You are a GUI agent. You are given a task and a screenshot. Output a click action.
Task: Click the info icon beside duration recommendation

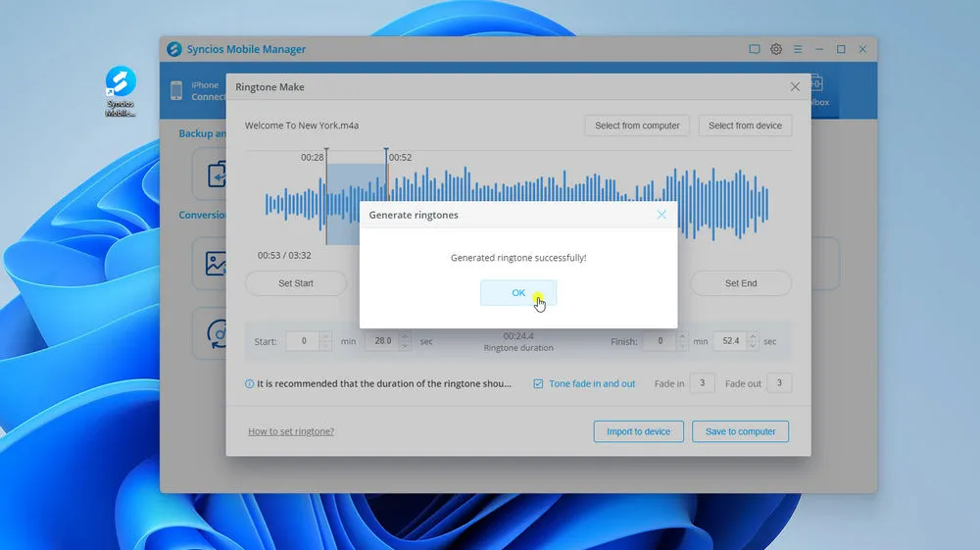249,383
